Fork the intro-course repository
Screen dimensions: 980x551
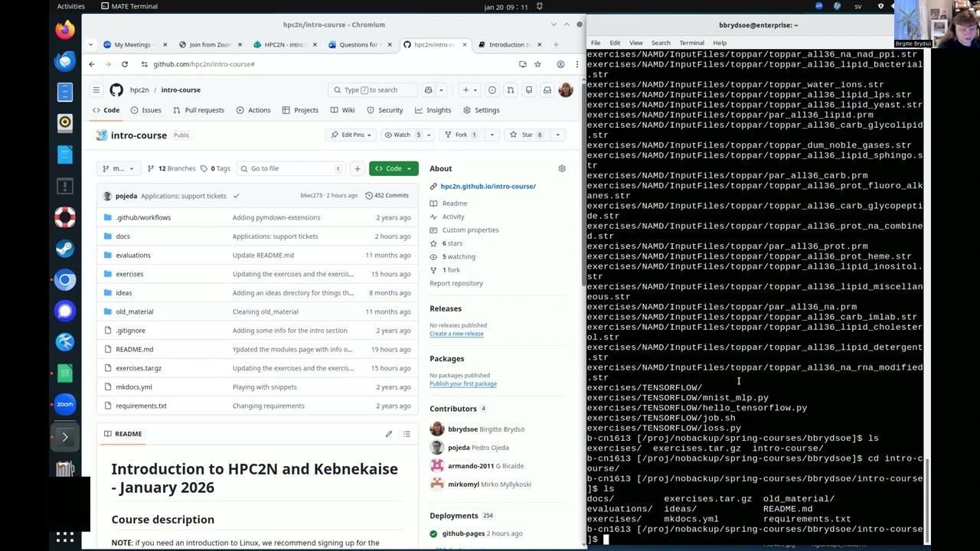pyautogui.click(x=461, y=135)
